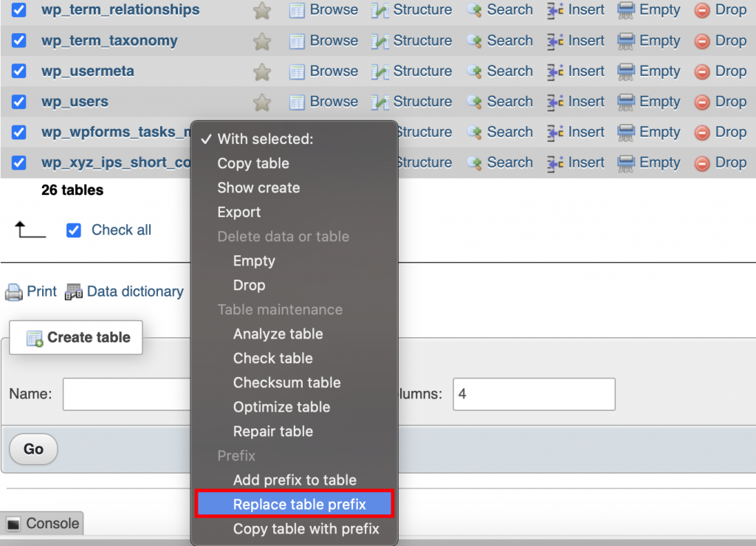Click the Create table button

[75, 337]
